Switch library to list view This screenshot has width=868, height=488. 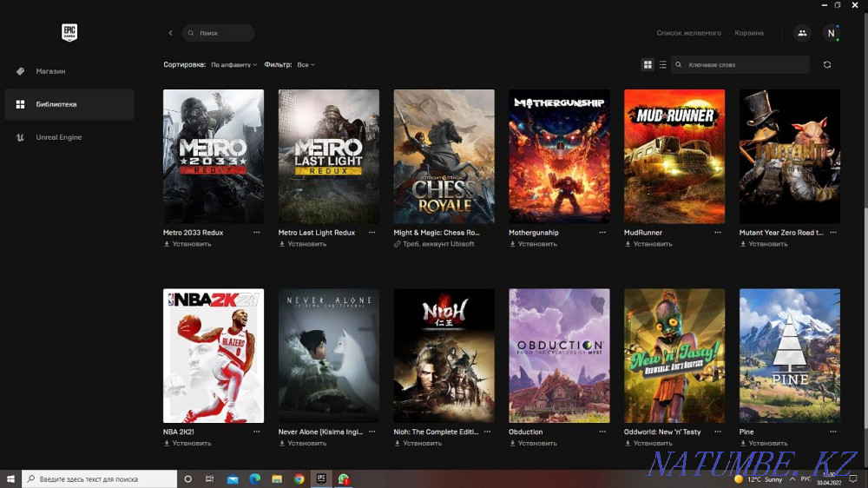(x=663, y=64)
